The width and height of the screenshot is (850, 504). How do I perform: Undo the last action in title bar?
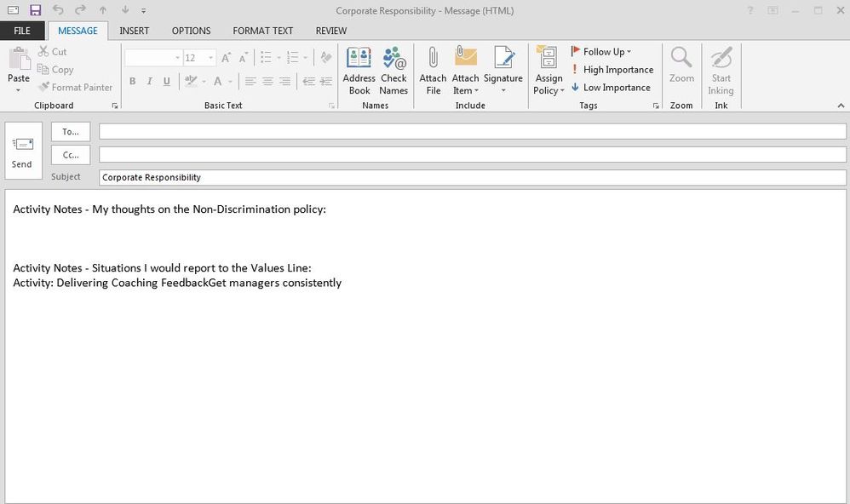(58, 10)
